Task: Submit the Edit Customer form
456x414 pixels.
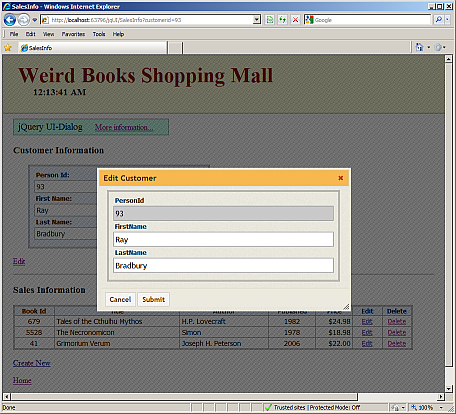Action: [x=154, y=299]
